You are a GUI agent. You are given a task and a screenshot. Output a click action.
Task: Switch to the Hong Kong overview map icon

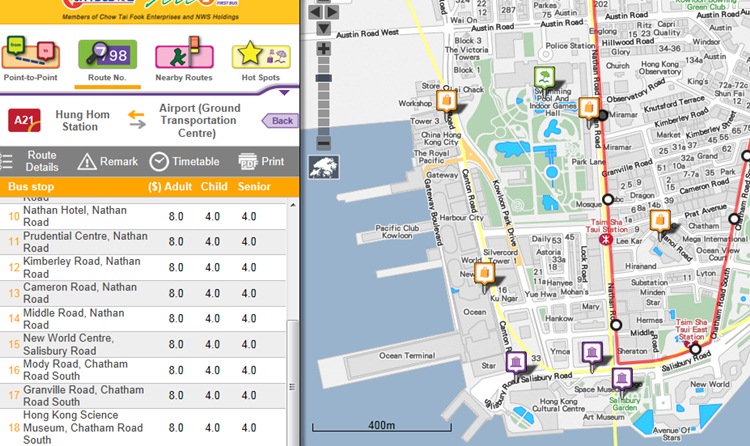pos(324,167)
